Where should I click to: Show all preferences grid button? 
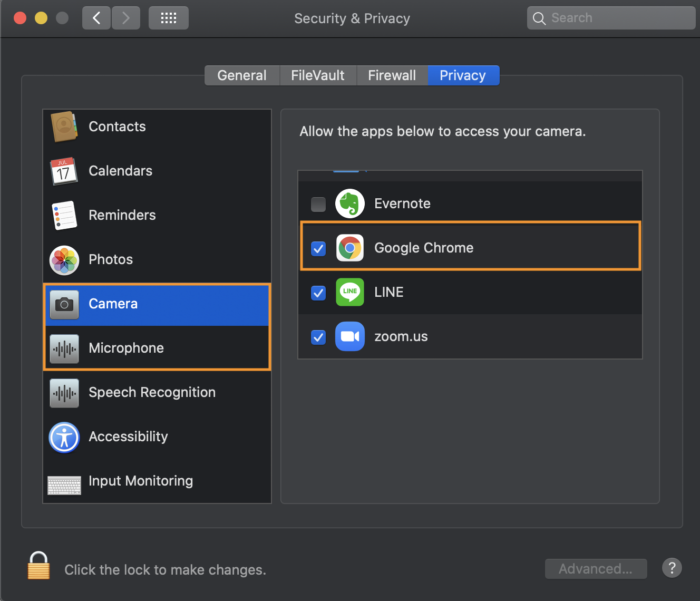(169, 18)
